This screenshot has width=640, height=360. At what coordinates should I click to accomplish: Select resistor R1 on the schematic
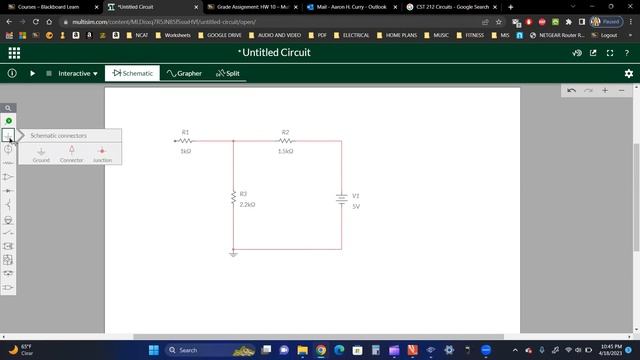click(x=185, y=141)
